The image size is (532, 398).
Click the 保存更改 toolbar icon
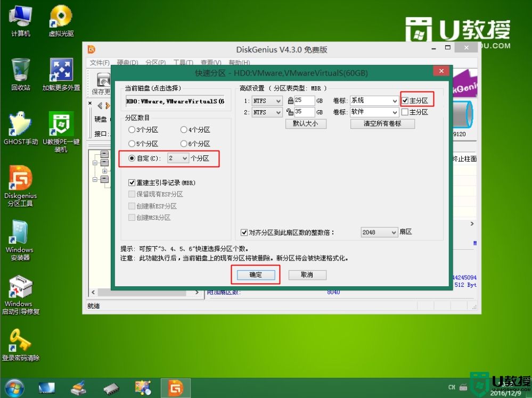pos(101,84)
